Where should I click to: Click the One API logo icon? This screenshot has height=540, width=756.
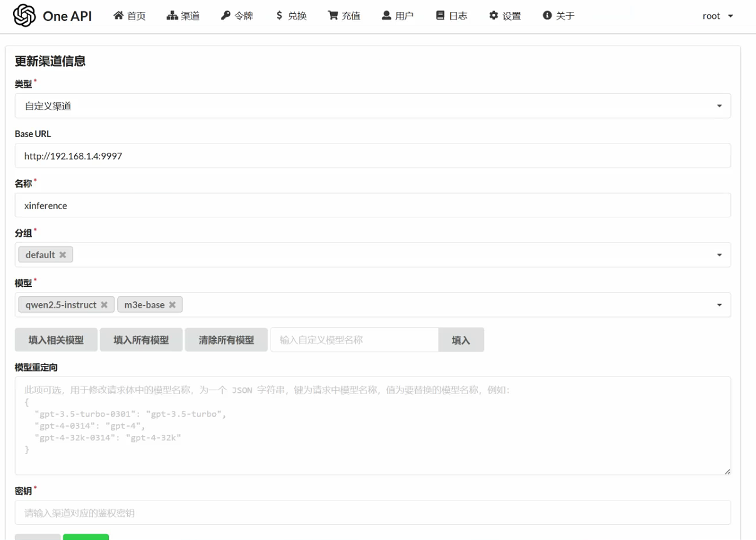click(24, 16)
